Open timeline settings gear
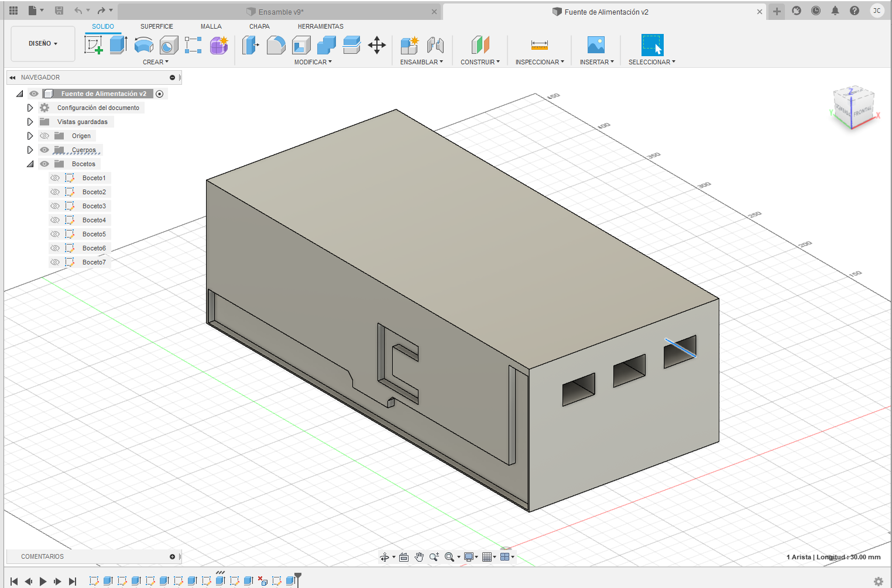The width and height of the screenshot is (892, 588). pos(879,582)
